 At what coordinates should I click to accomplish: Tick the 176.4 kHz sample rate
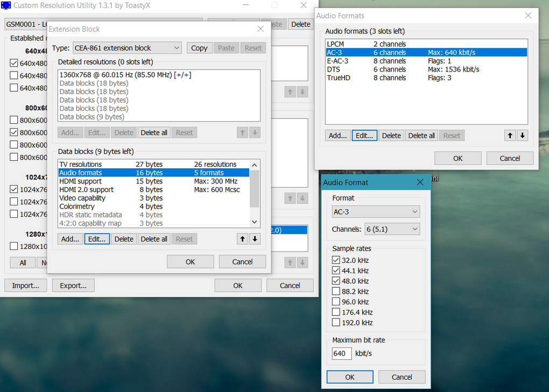pyautogui.click(x=336, y=312)
